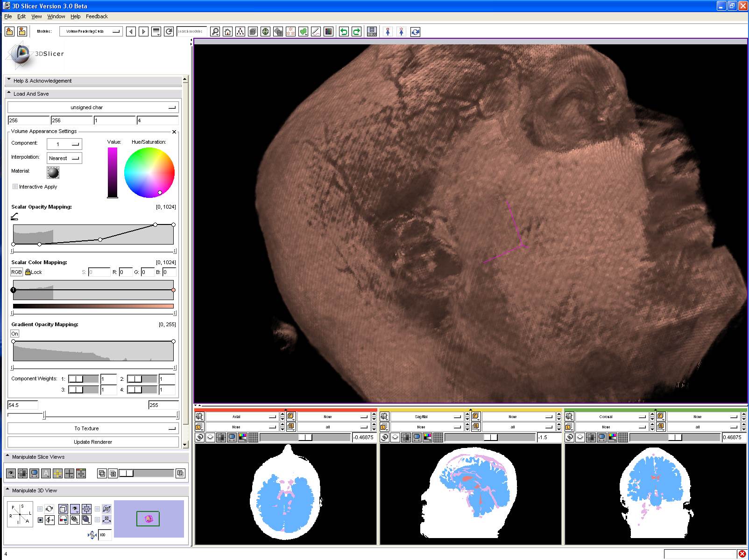
Task: Toggle the Lock option in Scalar Color Mapping
Action: point(33,272)
